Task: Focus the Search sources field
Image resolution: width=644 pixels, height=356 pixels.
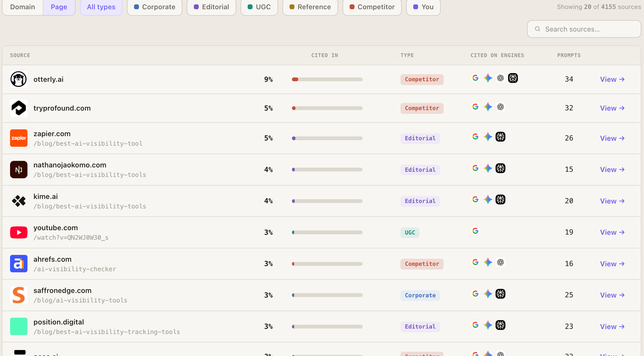Action: pos(584,29)
